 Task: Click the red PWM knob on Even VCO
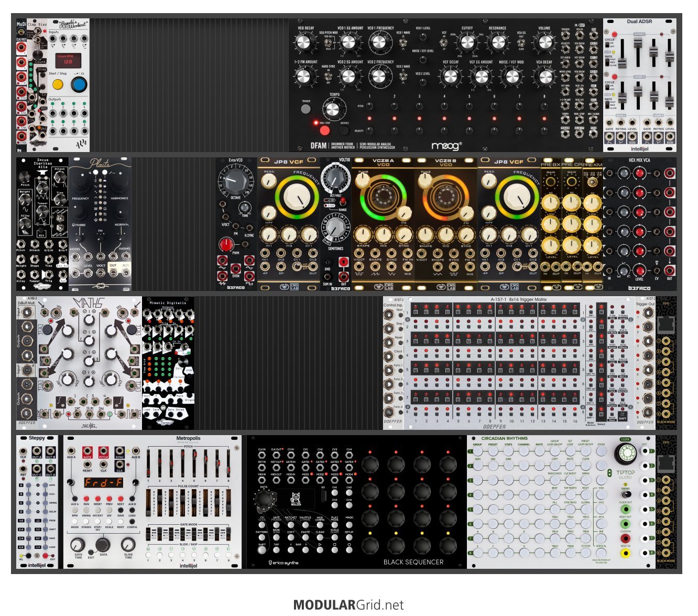point(226,244)
